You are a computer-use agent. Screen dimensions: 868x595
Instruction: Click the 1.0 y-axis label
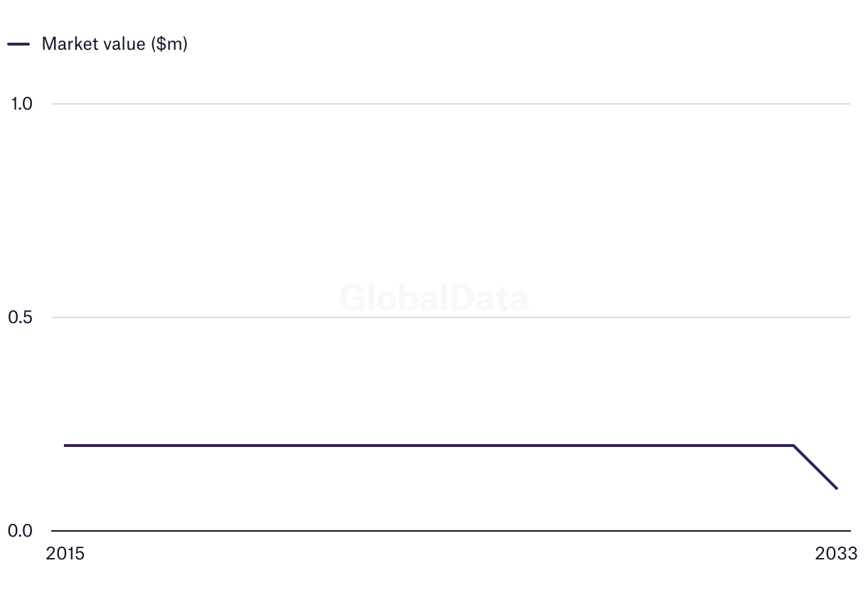(21, 104)
